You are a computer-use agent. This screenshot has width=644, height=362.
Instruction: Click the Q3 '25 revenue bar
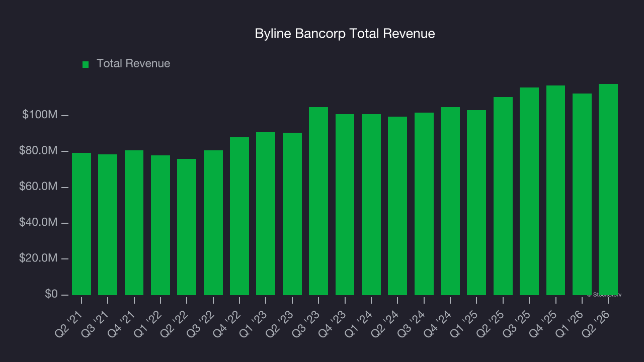click(529, 191)
